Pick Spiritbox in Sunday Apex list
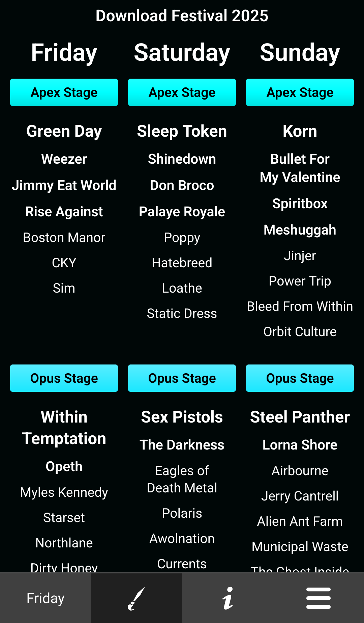Image resolution: width=364 pixels, height=623 pixels. [300, 204]
